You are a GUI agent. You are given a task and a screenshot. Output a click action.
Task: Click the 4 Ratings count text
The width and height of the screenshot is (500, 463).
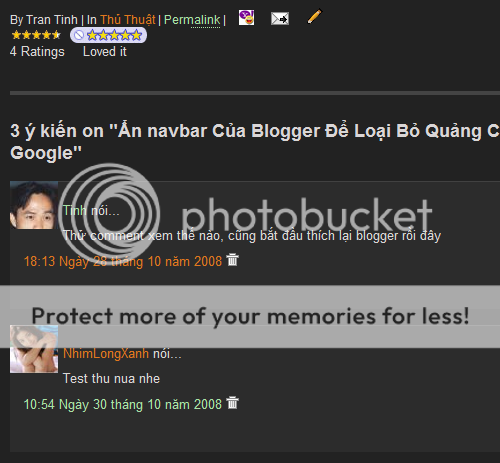(37, 52)
